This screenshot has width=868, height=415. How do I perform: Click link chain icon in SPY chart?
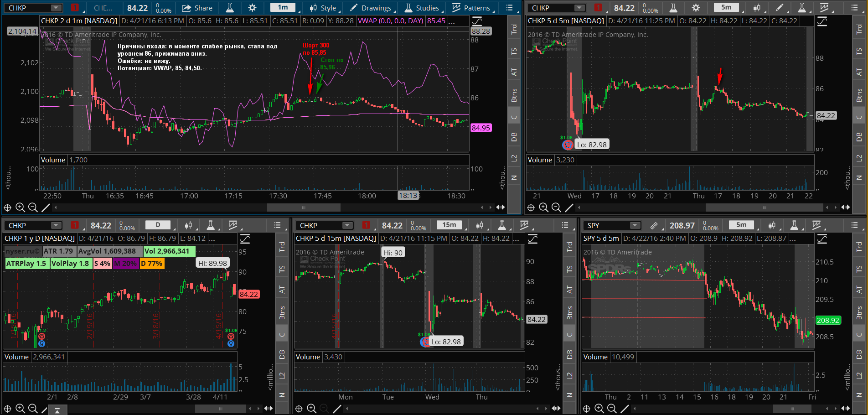pyautogui.click(x=654, y=225)
